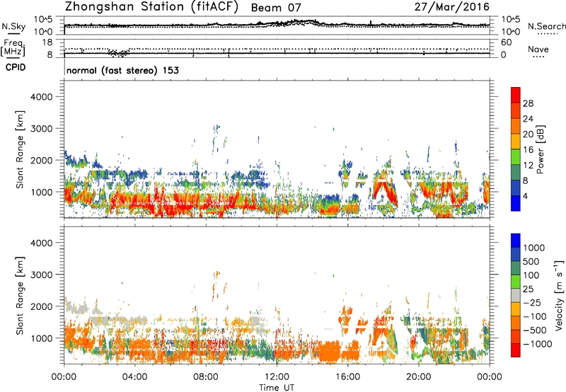Click the "N.Sky" legend label
The height and width of the screenshot is (392, 566).
(13, 26)
